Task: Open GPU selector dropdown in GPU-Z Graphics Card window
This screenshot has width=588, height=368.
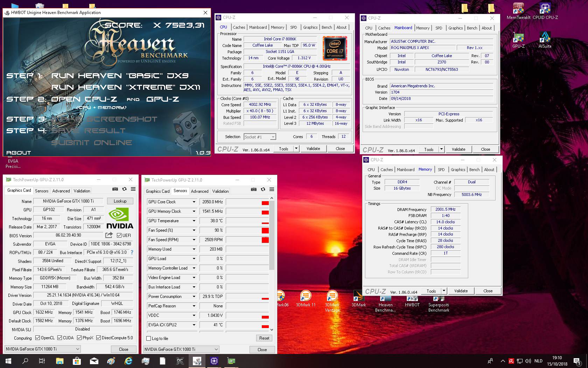Action: click(x=43, y=349)
